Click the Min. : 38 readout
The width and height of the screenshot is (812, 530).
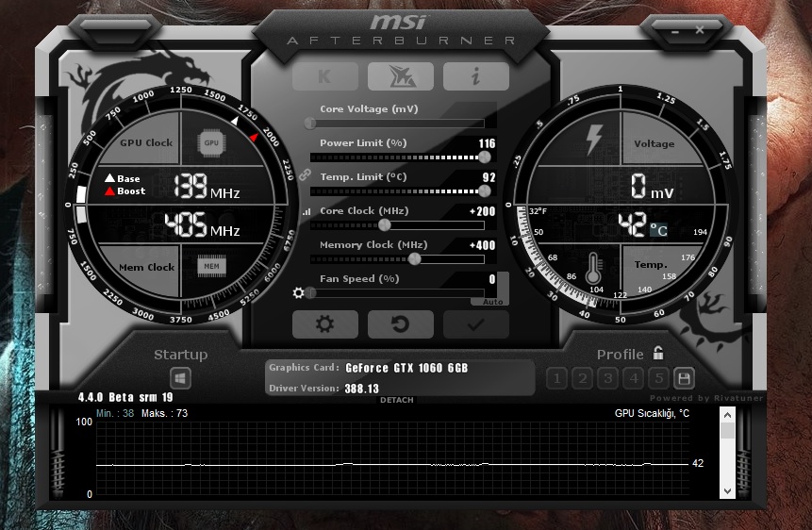115,413
